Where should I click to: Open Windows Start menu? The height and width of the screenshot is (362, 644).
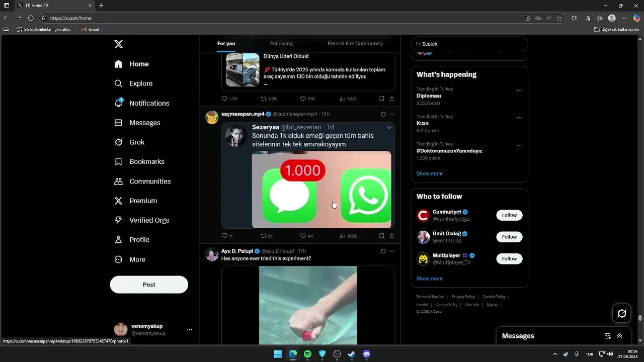[x=278, y=354]
